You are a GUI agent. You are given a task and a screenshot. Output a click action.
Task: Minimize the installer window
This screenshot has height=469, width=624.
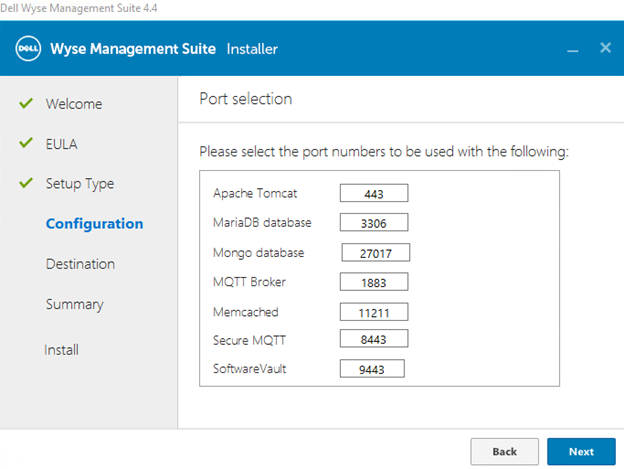click(x=573, y=49)
